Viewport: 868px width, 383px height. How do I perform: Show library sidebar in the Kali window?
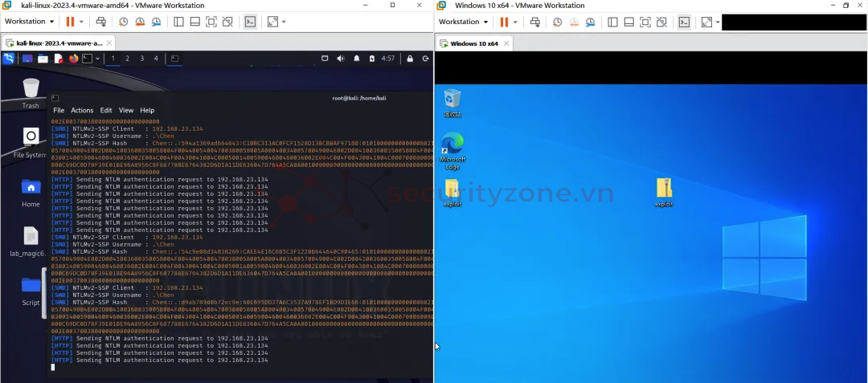178,22
